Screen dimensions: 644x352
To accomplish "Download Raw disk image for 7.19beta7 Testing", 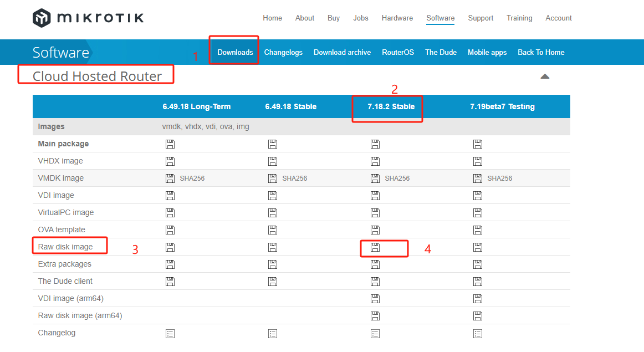I will 478,247.
